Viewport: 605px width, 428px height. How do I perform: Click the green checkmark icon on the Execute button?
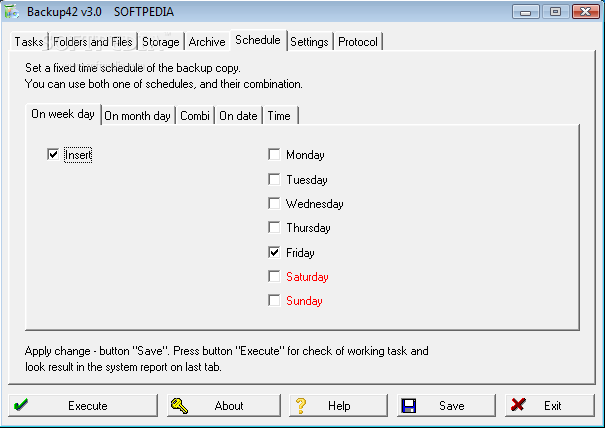[21, 405]
